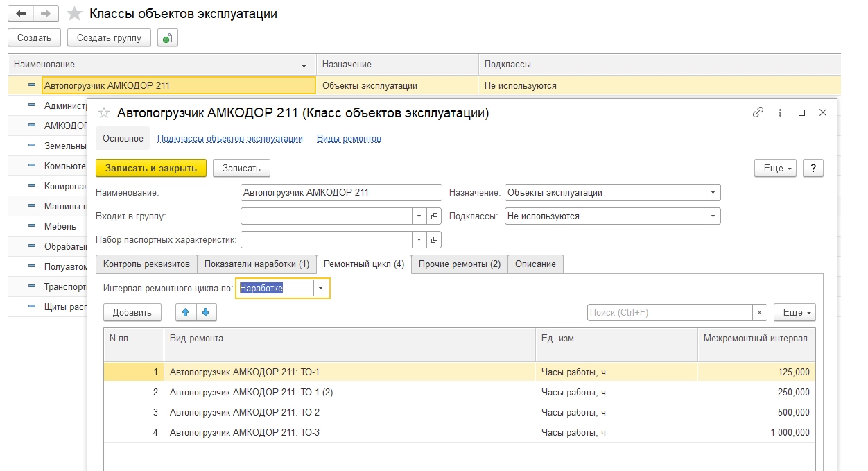Click the Подклассы column header in list window
This screenshot has width=868, height=471.
pos(659,64)
